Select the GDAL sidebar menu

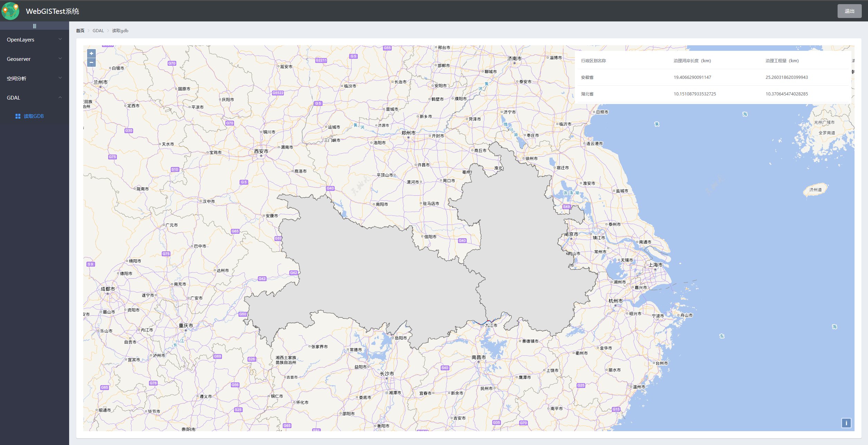[x=35, y=98]
